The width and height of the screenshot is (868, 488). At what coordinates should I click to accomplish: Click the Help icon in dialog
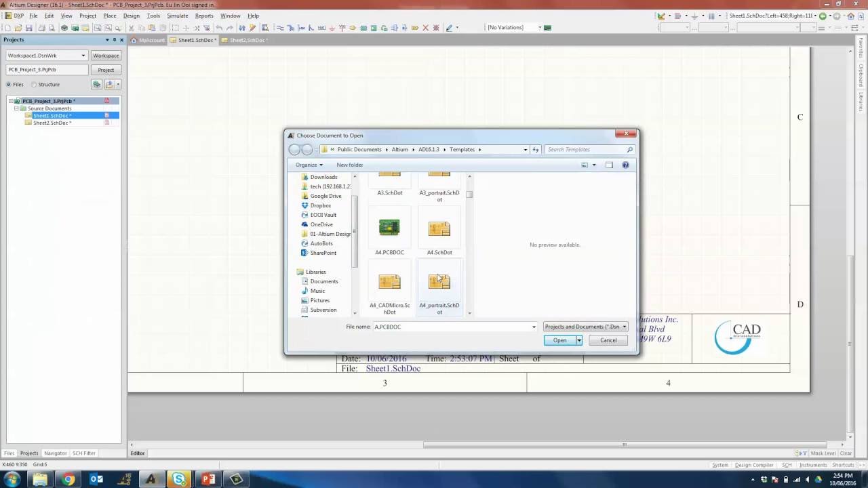pos(625,165)
